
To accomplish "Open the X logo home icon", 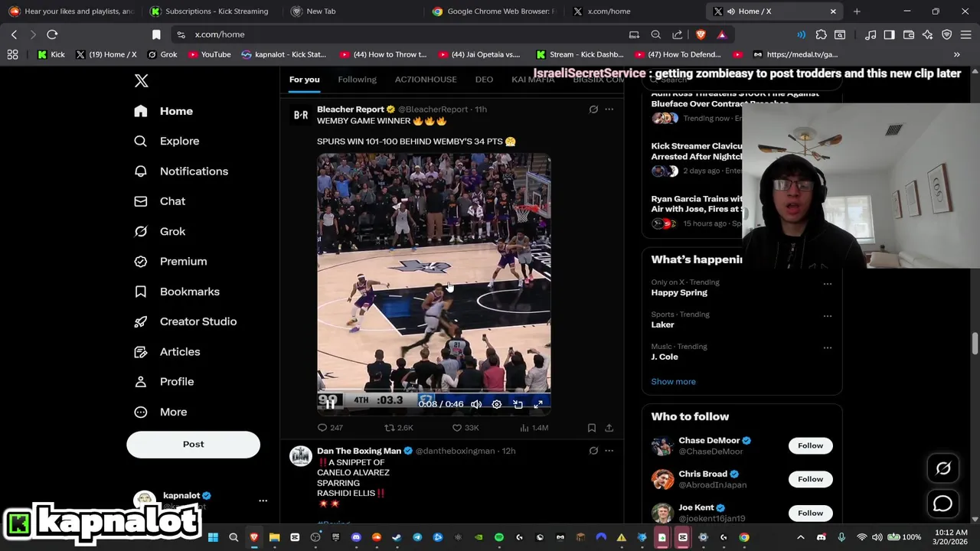I will tap(141, 80).
